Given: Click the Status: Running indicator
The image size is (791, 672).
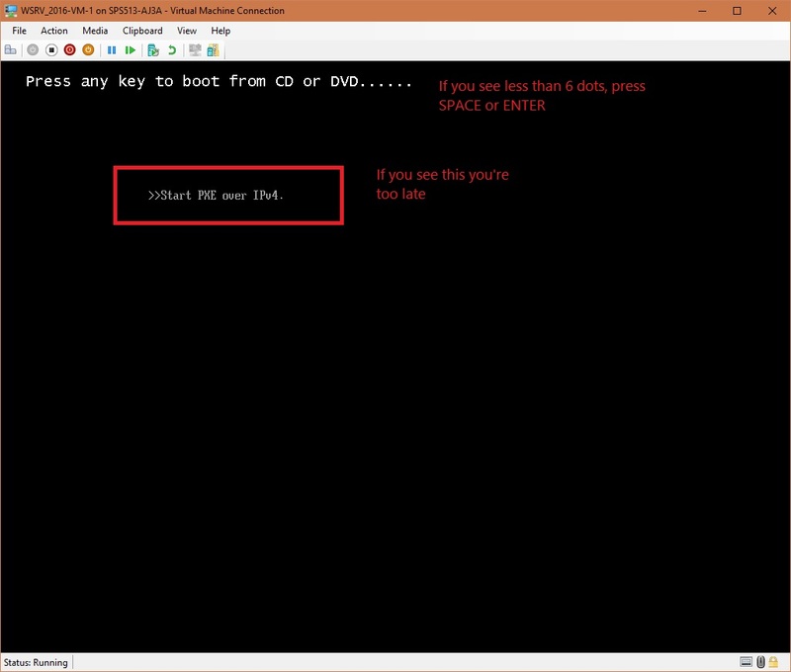Looking at the screenshot, I should point(35,662).
